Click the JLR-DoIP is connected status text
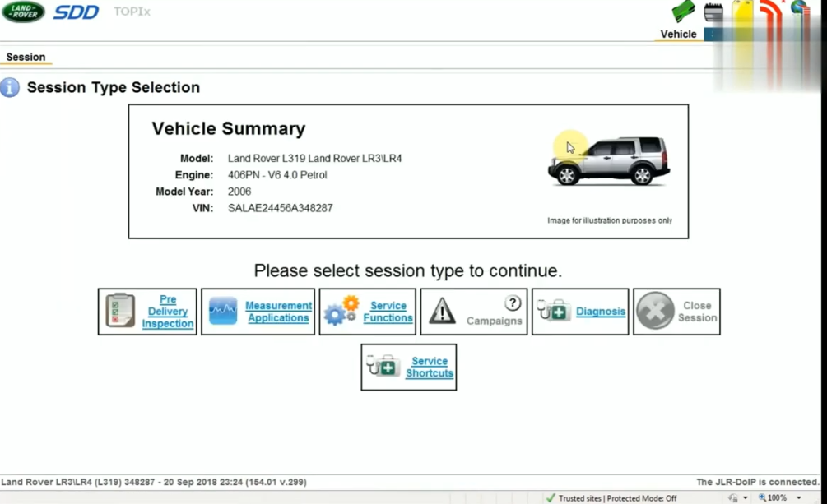 point(757,482)
